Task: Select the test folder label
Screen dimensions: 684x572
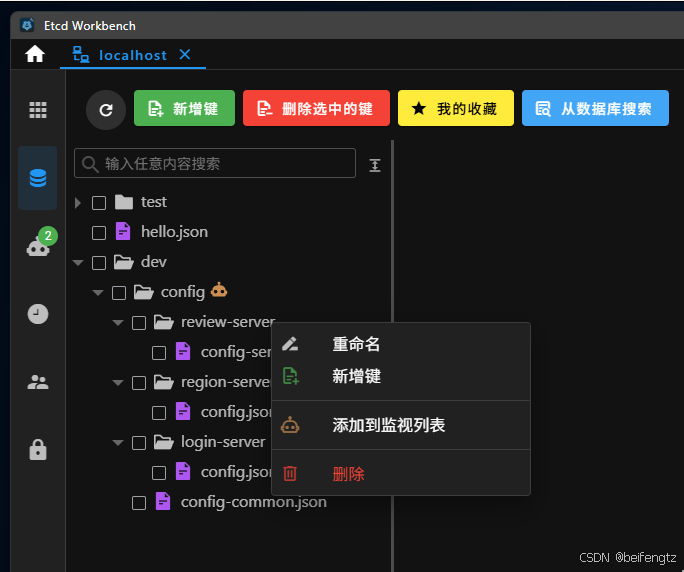Action: point(154,202)
